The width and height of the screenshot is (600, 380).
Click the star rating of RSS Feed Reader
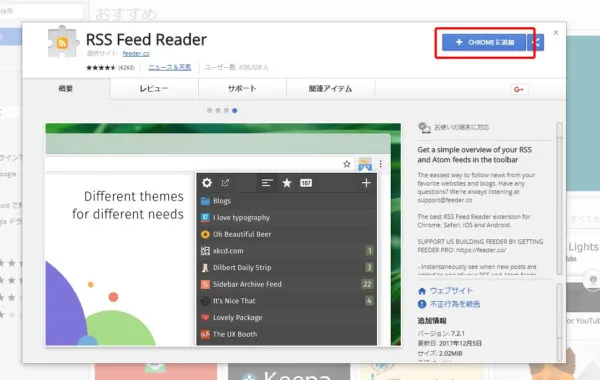tap(101, 68)
